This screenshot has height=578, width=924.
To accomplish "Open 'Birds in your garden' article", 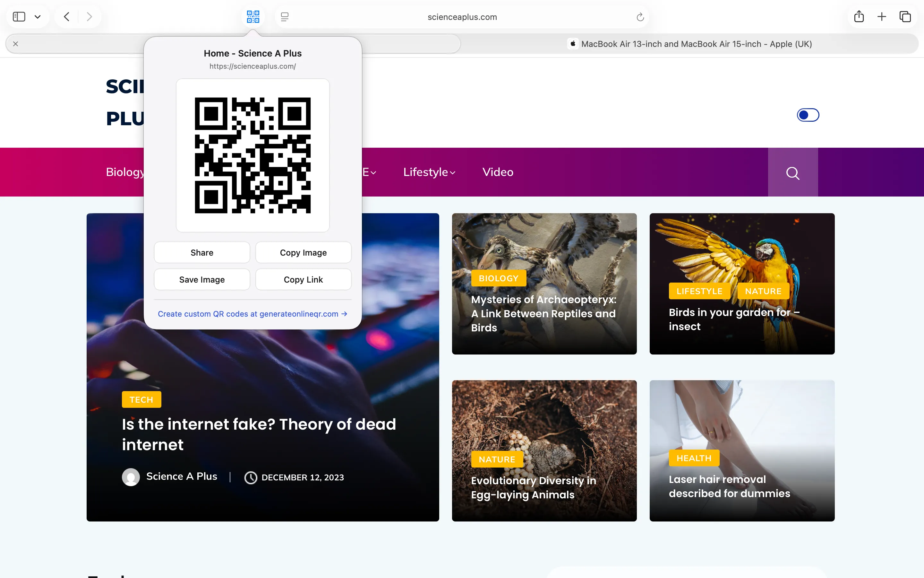I will tap(734, 320).
